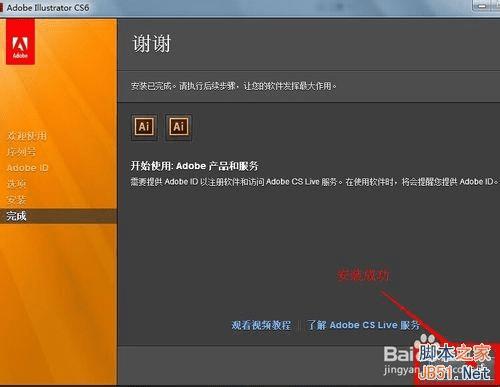Screen dimensions: 500x387
Task: Click the Adobe Illustrator CS6 window title
Action: [48, 7]
